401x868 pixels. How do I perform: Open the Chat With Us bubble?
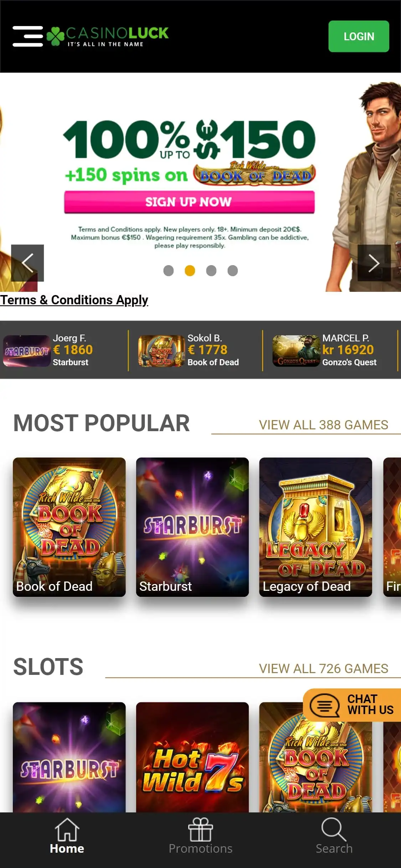(x=352, y=705)
